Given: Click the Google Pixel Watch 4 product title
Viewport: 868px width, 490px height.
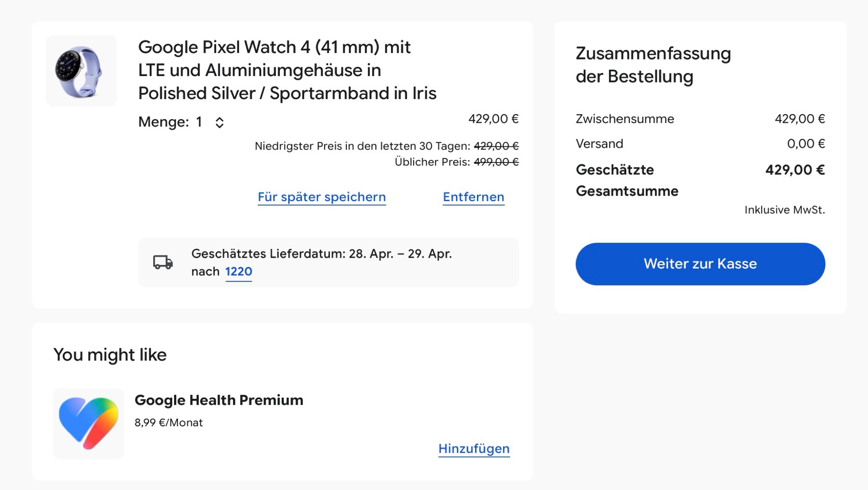Looking at the screenshot, I should [x=287, y=70].
